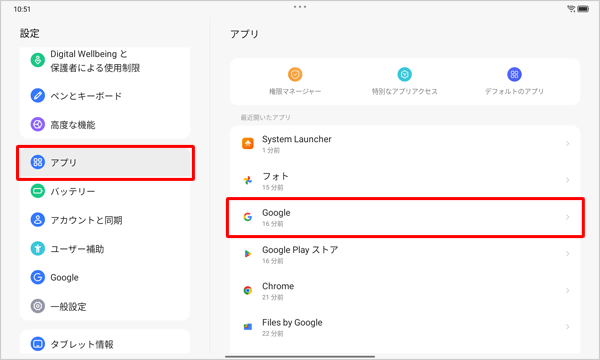Image resolution: width=600 pixels, height=360 pixels.
Task: Click the blue アプリ sidebar icon
Action: point(38,162)
